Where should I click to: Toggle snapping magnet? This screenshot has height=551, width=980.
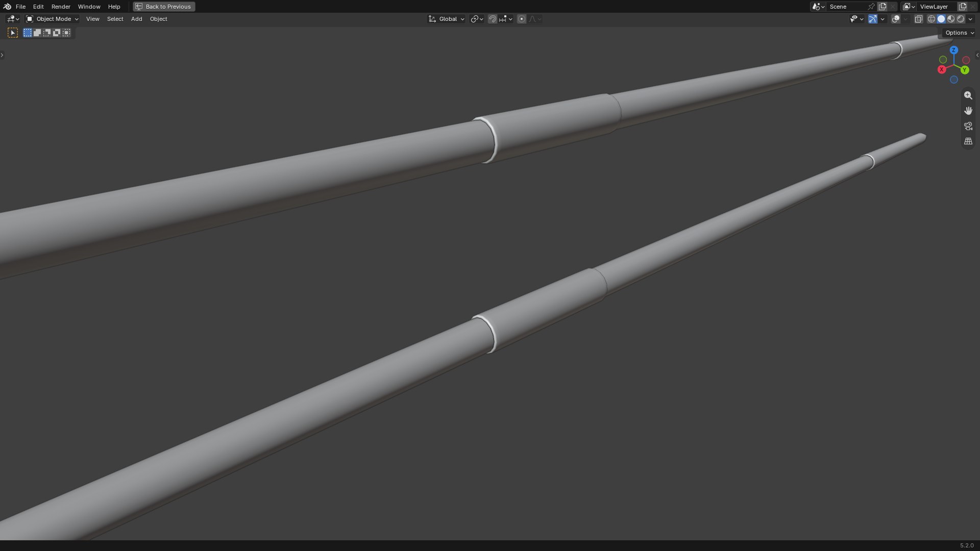click(493, 19)
